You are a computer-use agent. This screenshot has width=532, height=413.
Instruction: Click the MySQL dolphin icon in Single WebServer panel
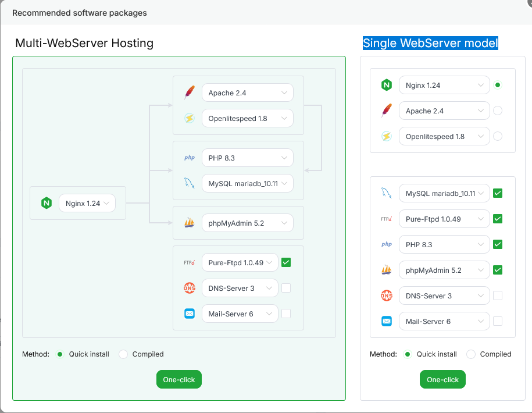(387, 193)
